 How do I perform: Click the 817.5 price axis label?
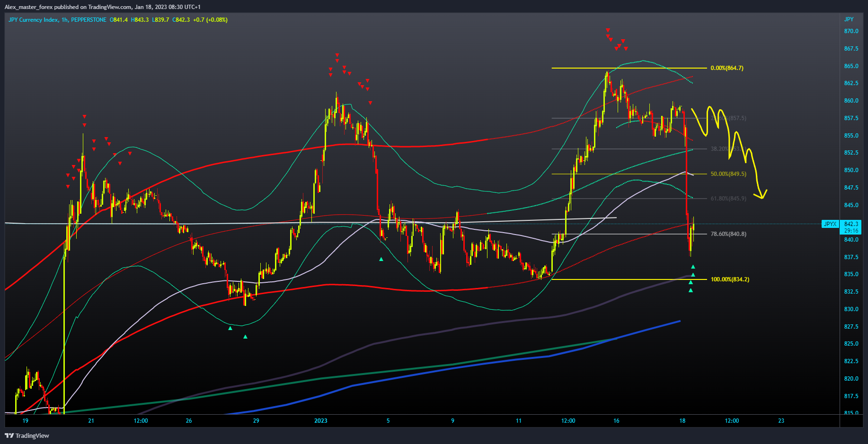tap(851, 396)
